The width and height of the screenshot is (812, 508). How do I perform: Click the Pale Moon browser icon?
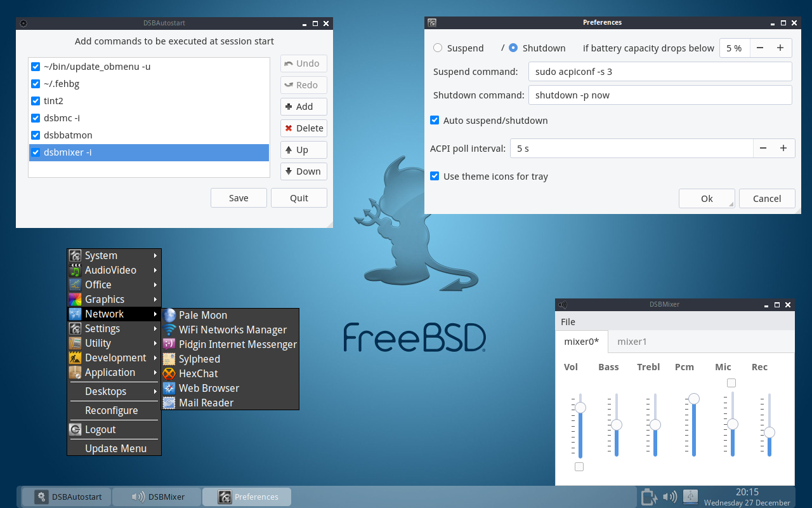[x=169, y=316]
